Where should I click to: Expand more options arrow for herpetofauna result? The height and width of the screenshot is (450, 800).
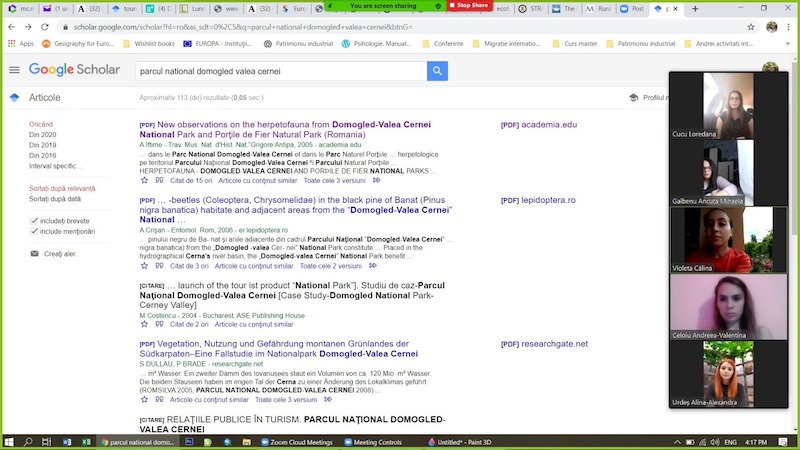click(x=376, y=181)
